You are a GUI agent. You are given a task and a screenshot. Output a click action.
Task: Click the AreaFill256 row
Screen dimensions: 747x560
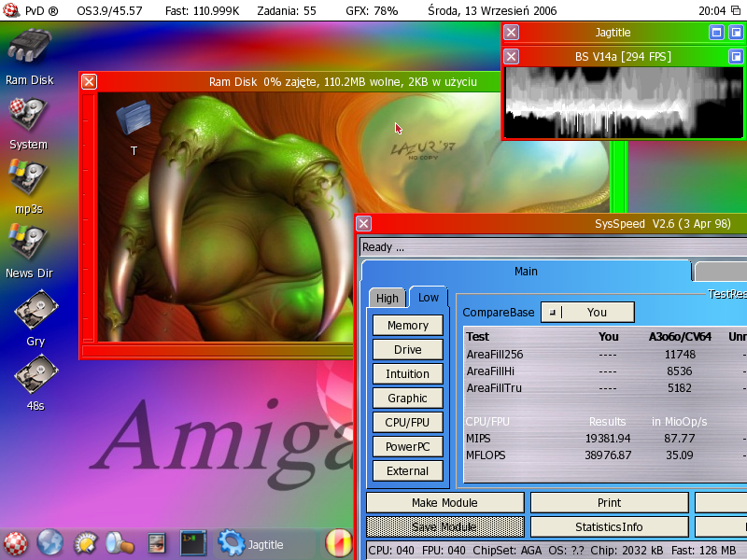click(x=606, y=355)
